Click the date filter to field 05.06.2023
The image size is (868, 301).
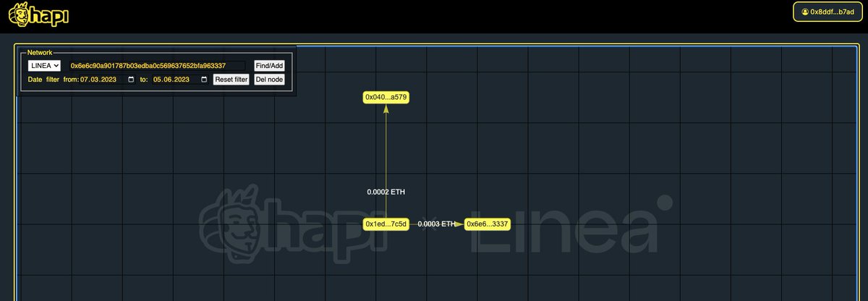coord(180,80)
